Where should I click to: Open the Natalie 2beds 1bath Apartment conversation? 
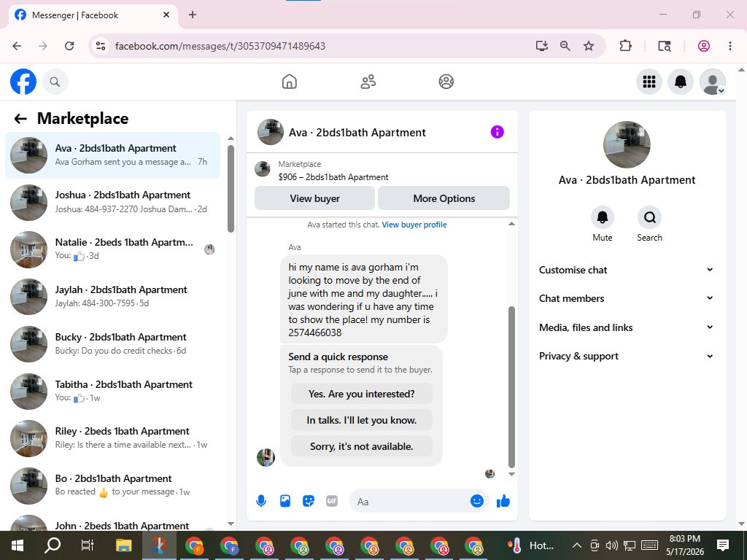(x=112, y=249)
